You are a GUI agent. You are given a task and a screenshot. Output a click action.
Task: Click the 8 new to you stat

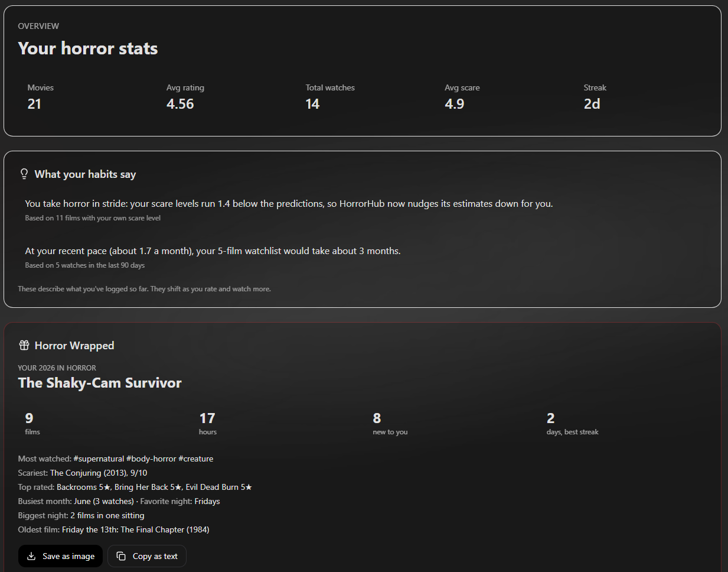(x=390, y=424)
